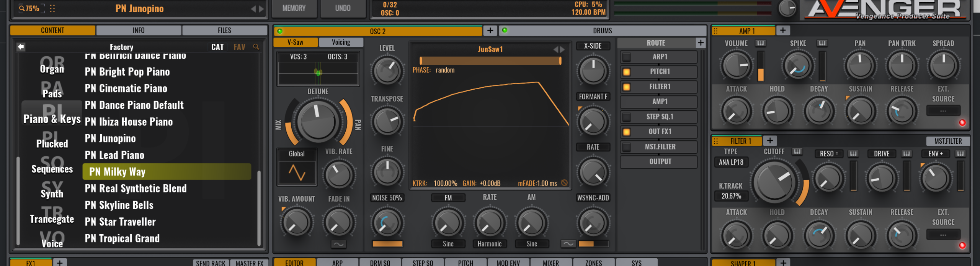Add new SHAPER module plus icon

tap(783, 263)
